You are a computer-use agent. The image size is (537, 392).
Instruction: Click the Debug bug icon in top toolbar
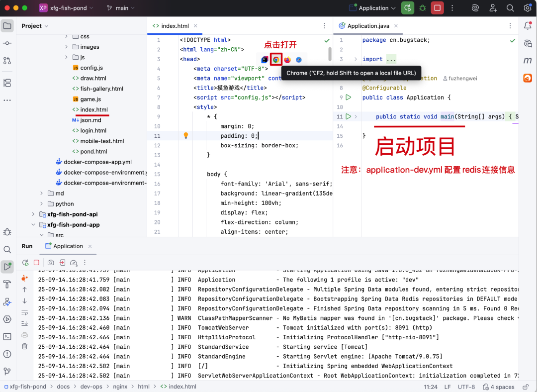pyautogui.click(x=423, y=8)
